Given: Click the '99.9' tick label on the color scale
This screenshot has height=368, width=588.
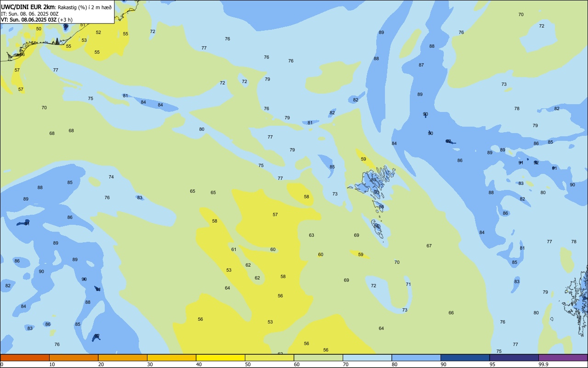Looking at the screenshot, I should (x=543, y=364).
